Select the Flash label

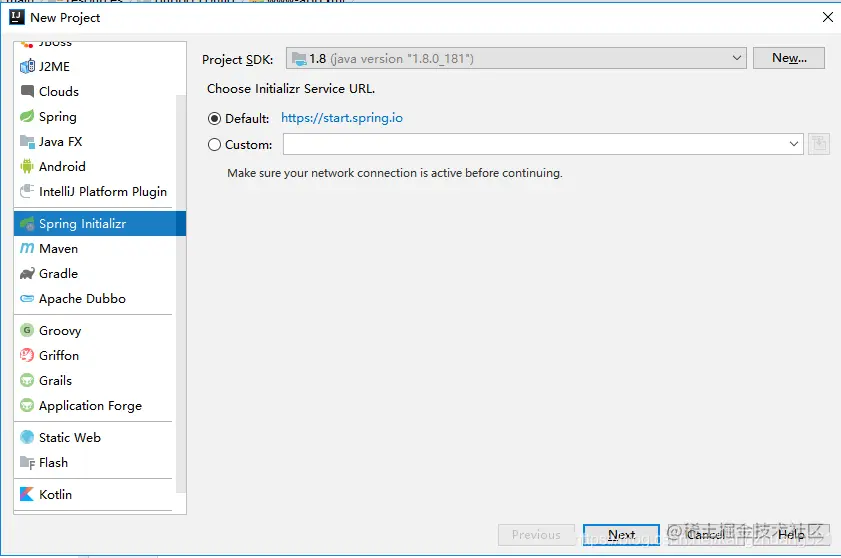(53, 462)
